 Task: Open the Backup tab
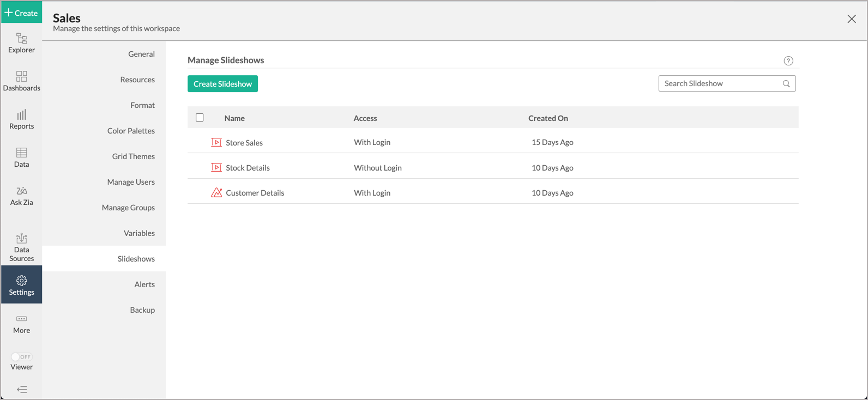pos(142,310)
